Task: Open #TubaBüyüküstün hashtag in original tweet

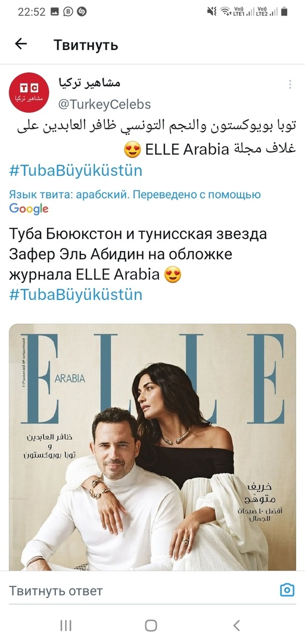Action: pyautogui.click(x=76, y=171)
